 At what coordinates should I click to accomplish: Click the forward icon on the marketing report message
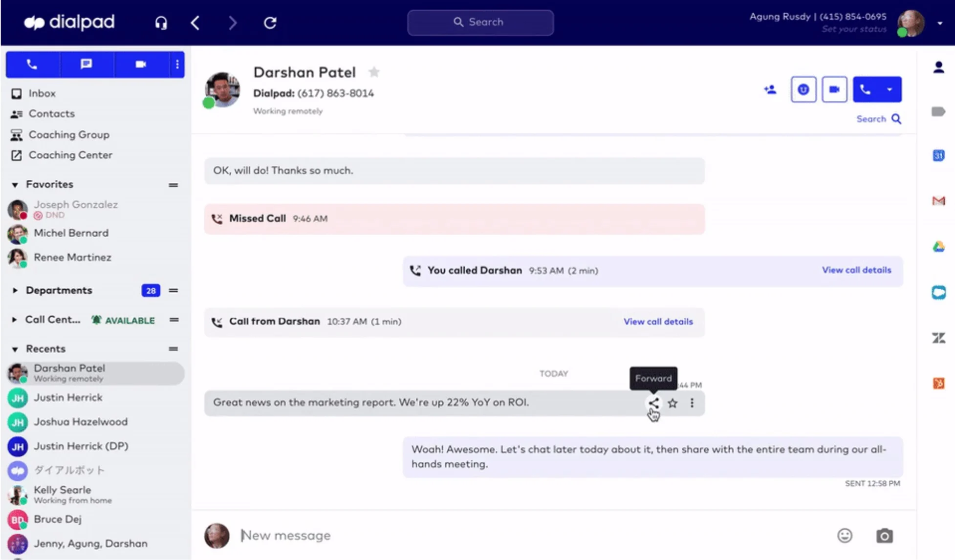click(x=653, y=403)
